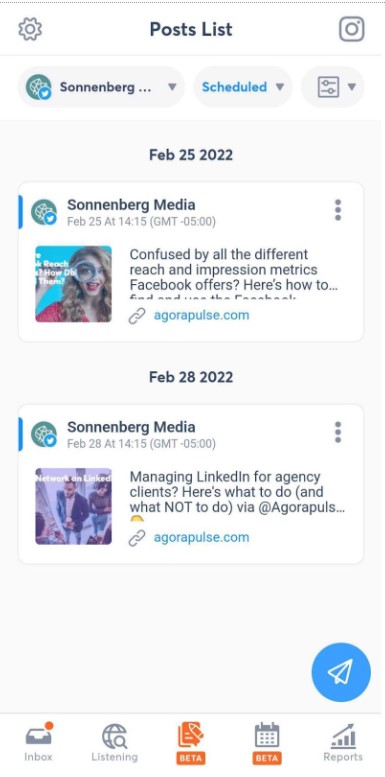Screen dimensions: 385x777
Task: Open the Inbox tab
Action: [x=39, y=742]
